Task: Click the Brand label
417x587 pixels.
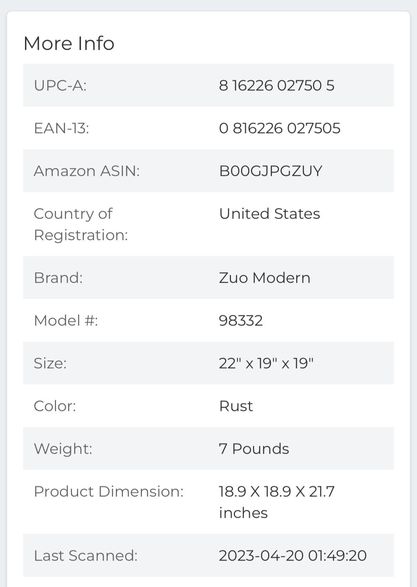Action: (x=58, y=278)
